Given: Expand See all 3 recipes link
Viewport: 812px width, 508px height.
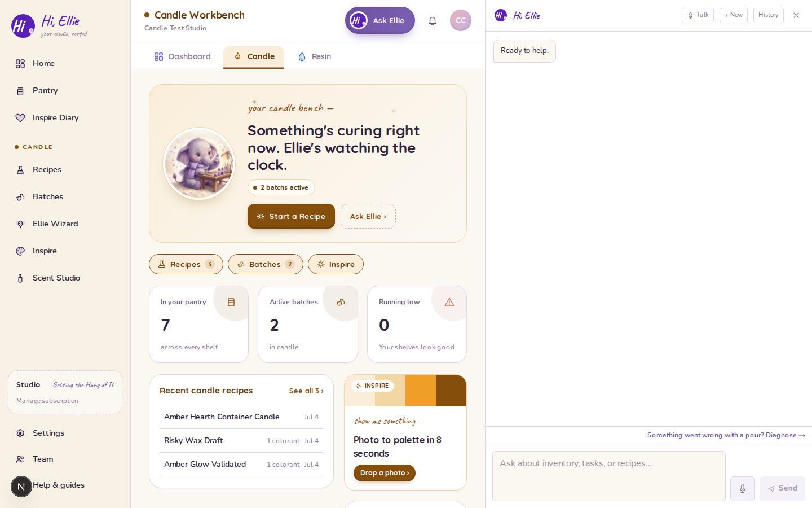Looking at the screenshot, I should [306, 391].
